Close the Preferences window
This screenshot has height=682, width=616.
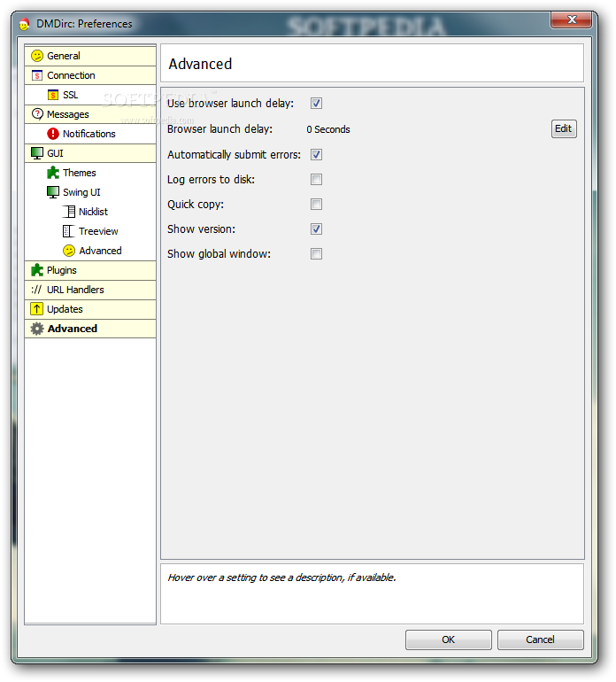(x=571, y=20)
